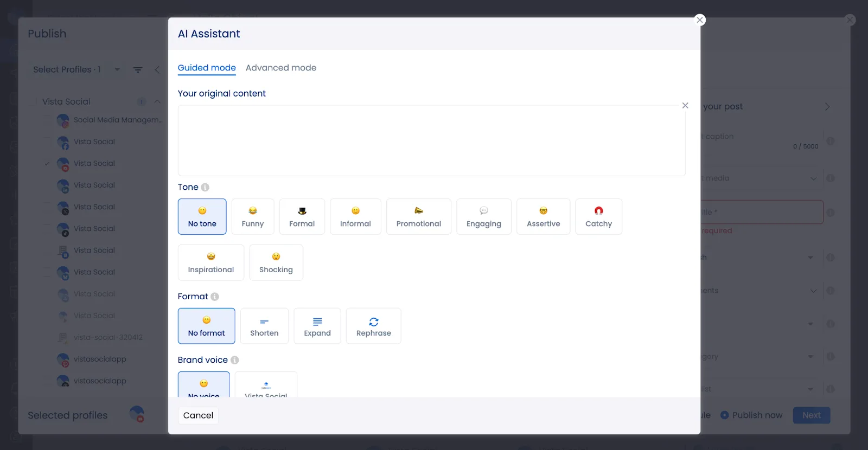This screenshot has width=868, height=450.
Task: Collapse the profiles sidebar panel
Action: (x=157, y=70)
